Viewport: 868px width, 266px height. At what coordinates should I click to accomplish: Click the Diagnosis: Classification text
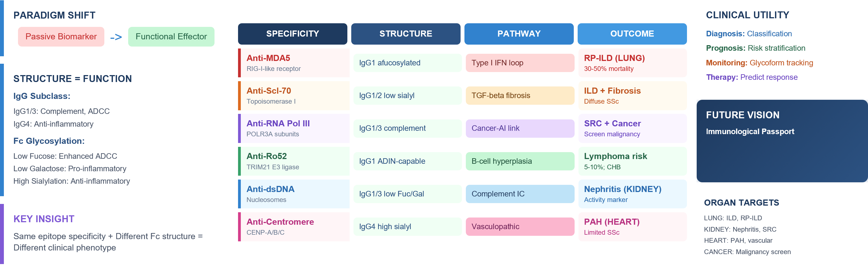coord(749,34)
